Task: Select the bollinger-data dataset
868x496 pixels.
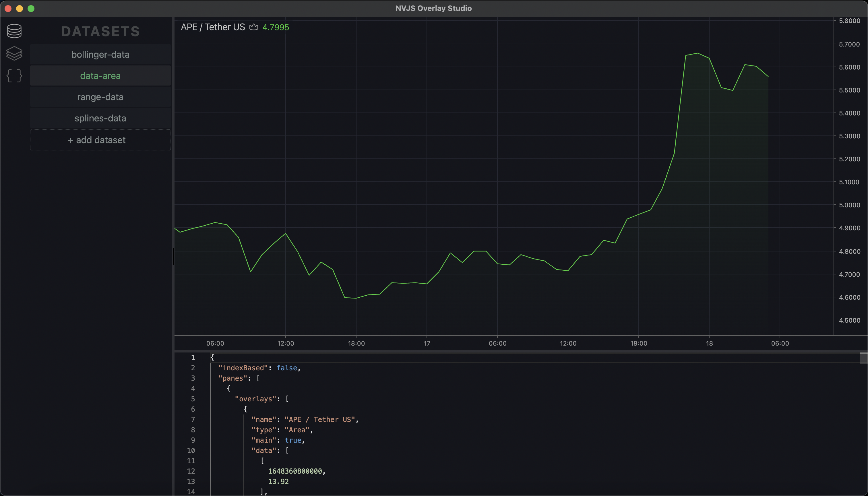Action: (100, 55)
